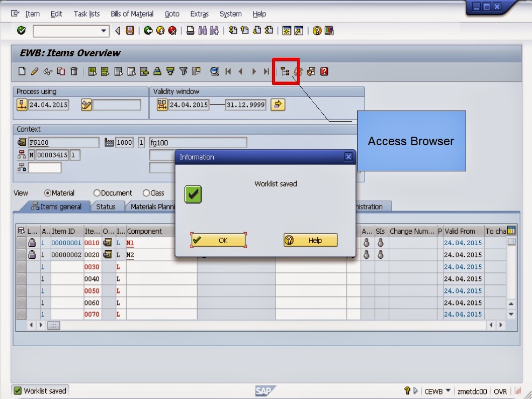Image resolution: width=532 pixels, height=399 pixels.
Task: Open the CEWB dropdown in the status bar
Action: click(447, 390)
